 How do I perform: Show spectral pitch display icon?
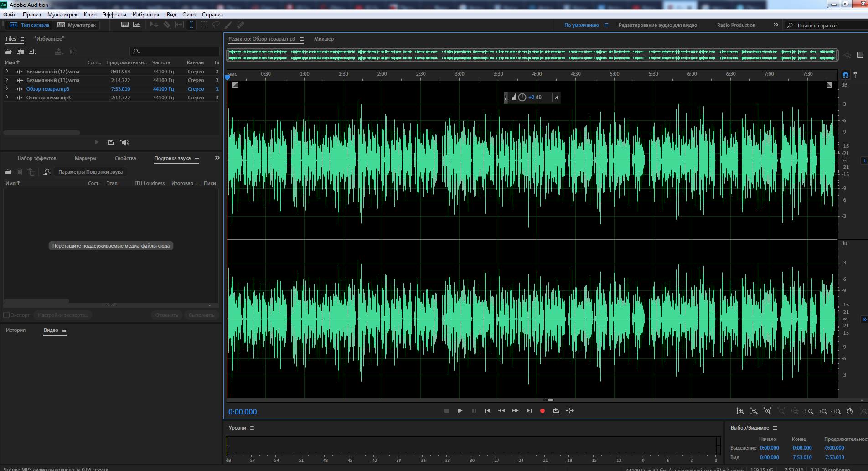point(137,25)
